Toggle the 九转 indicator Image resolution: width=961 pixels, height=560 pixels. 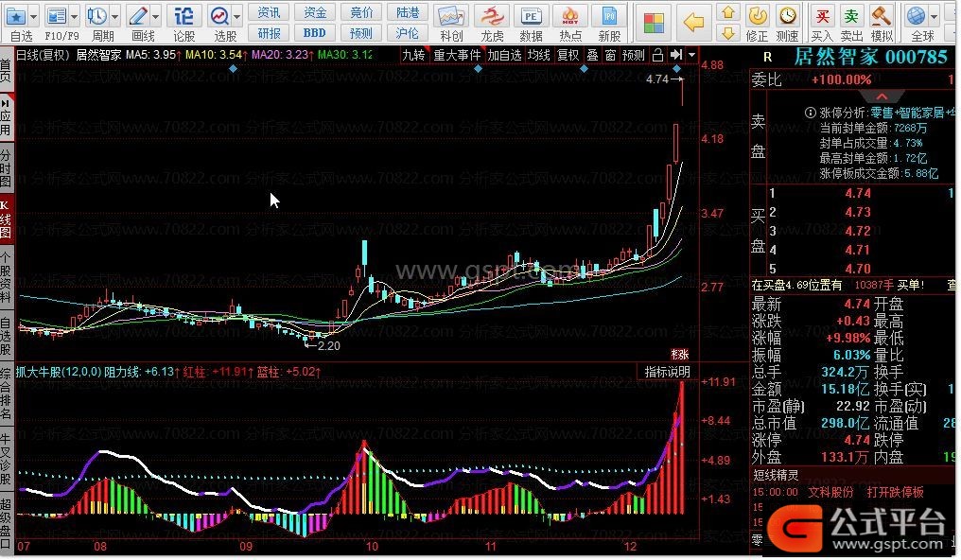coord(413,55)
